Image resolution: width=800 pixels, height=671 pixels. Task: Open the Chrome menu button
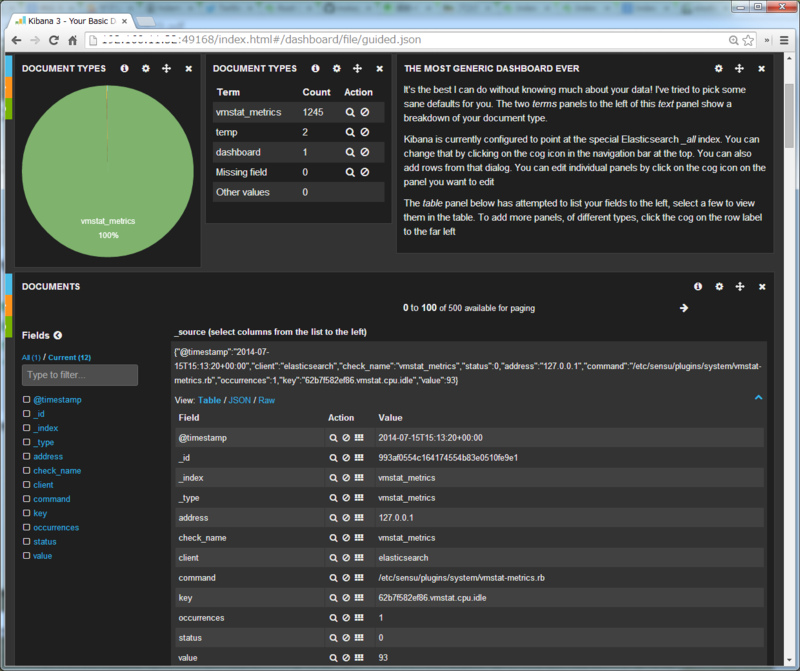784,40
